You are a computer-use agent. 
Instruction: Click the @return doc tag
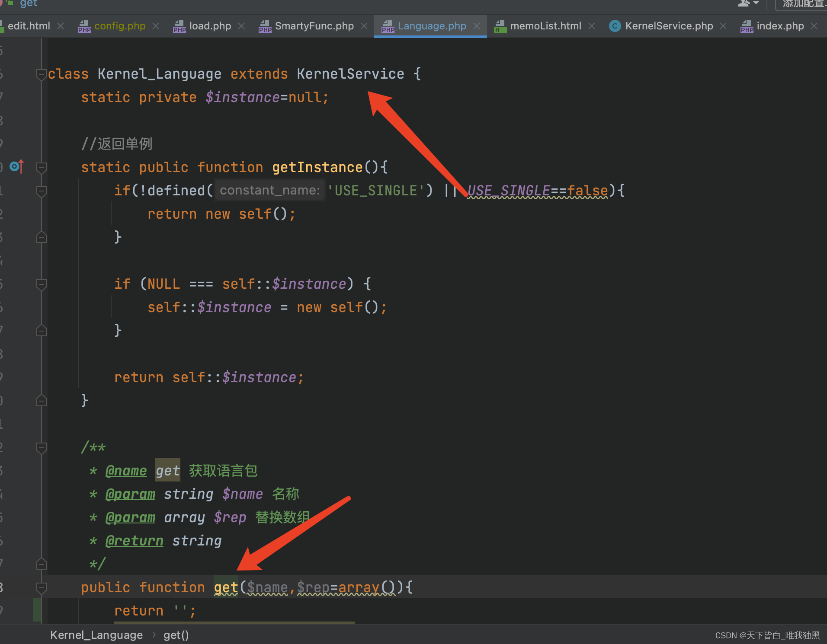135,541
